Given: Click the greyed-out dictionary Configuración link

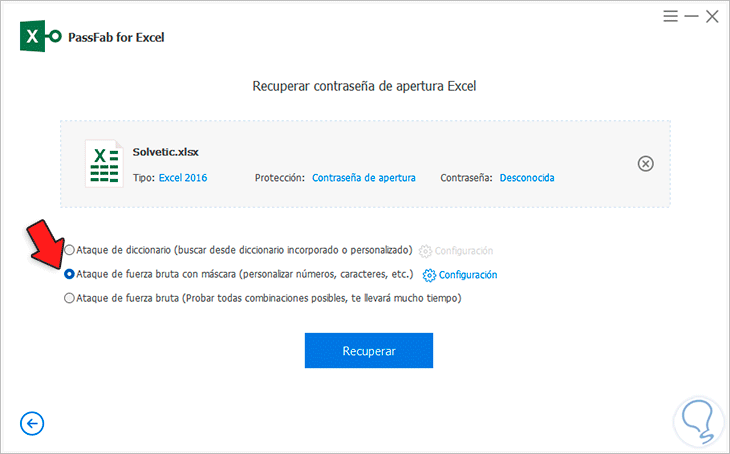Looking at the screenshot, I should click(x=464, y=251).
